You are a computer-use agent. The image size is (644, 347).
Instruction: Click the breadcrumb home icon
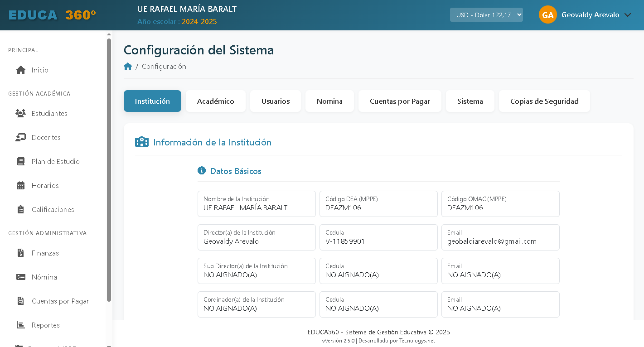[128, 67]
